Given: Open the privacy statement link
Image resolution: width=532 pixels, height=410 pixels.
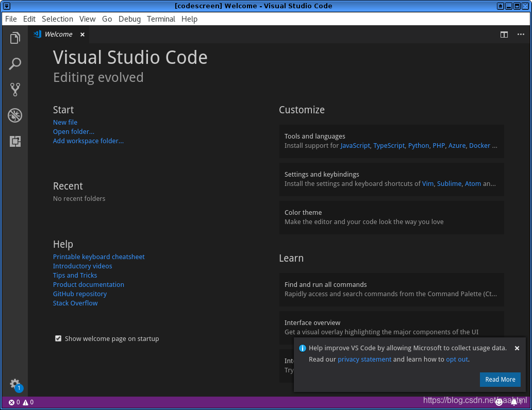Looking at the screenshot, I should click(364, 360).
